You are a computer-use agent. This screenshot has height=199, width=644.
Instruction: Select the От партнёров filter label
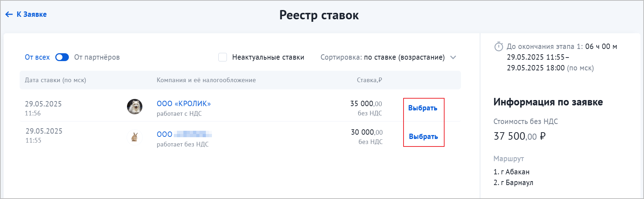pos(97,57)
